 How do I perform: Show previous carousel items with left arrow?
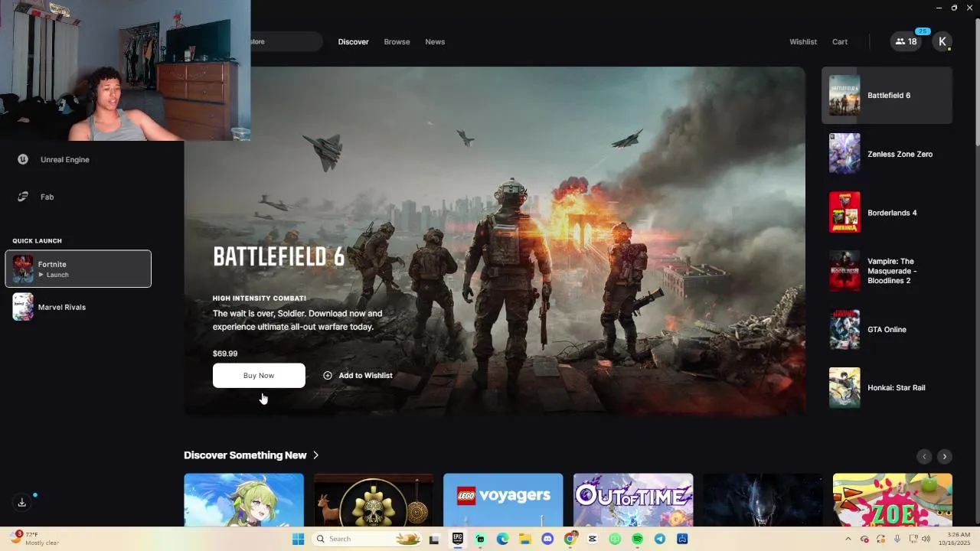(924, 456)
